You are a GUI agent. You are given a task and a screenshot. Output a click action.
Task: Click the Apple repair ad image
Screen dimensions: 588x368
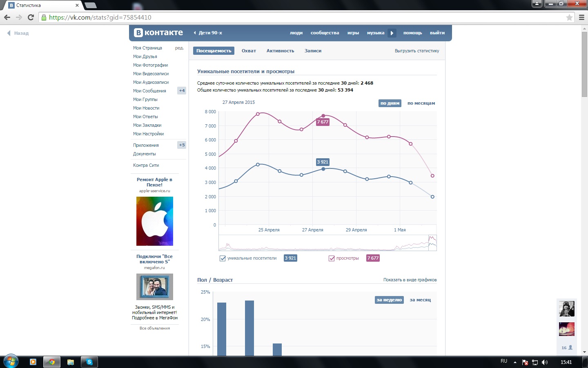point(155,221)
